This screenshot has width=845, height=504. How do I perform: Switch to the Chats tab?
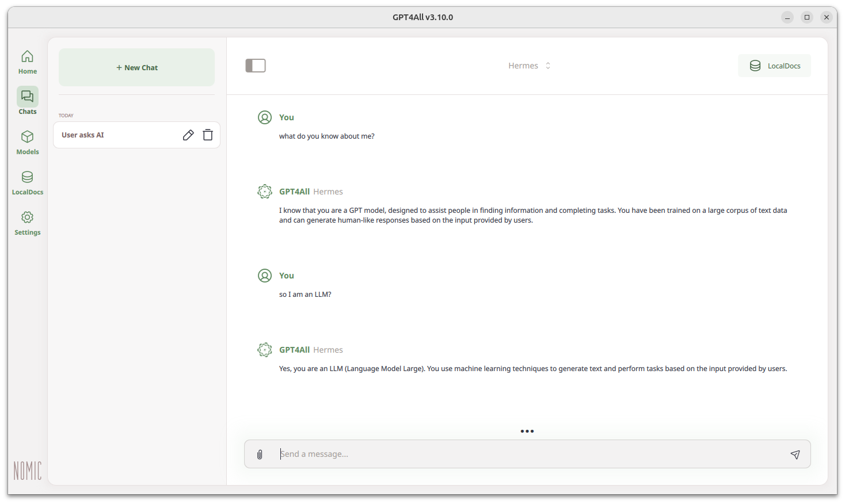(27, 102)
